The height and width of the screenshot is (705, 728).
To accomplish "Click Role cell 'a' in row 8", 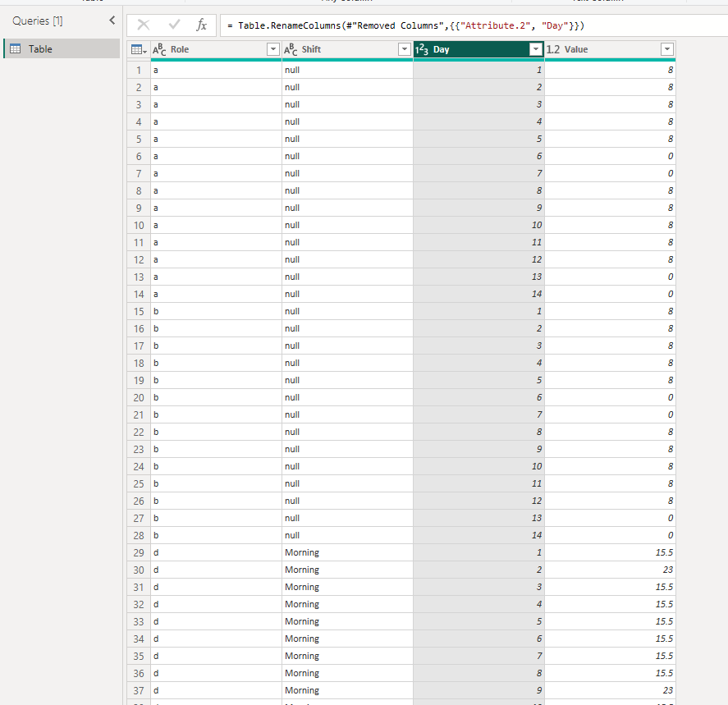I will coord(216,190).
